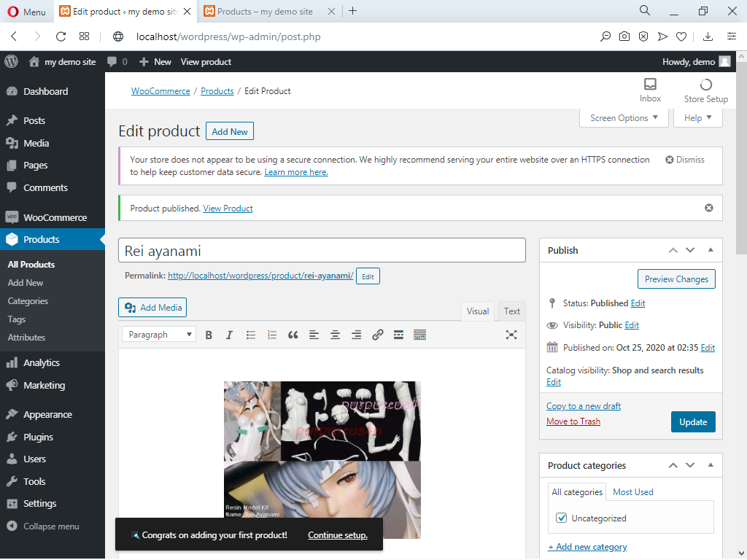Edit the permalink slug
The width and height of the screenshot is (747, 560).
(x=368, y=276)
